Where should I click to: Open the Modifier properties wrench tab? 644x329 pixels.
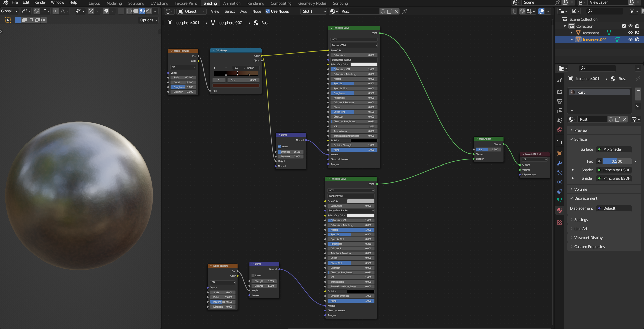tap(559, 163)
